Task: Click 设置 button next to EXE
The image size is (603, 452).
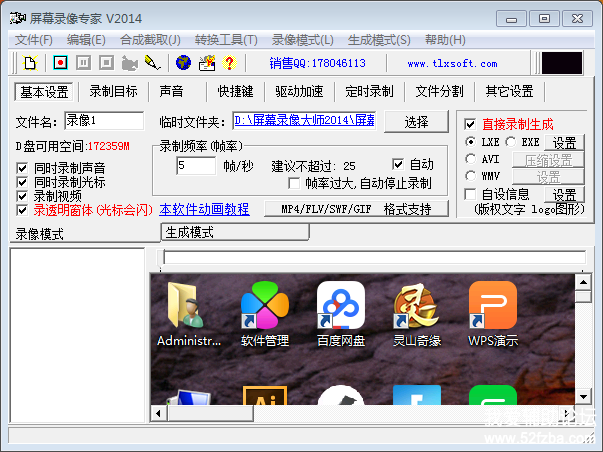Action: pos(564,143)
